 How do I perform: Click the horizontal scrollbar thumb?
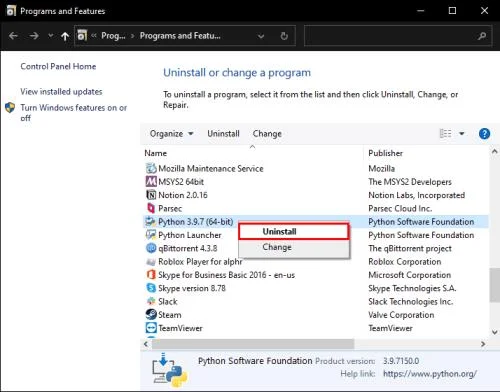[x=253, y=344]
